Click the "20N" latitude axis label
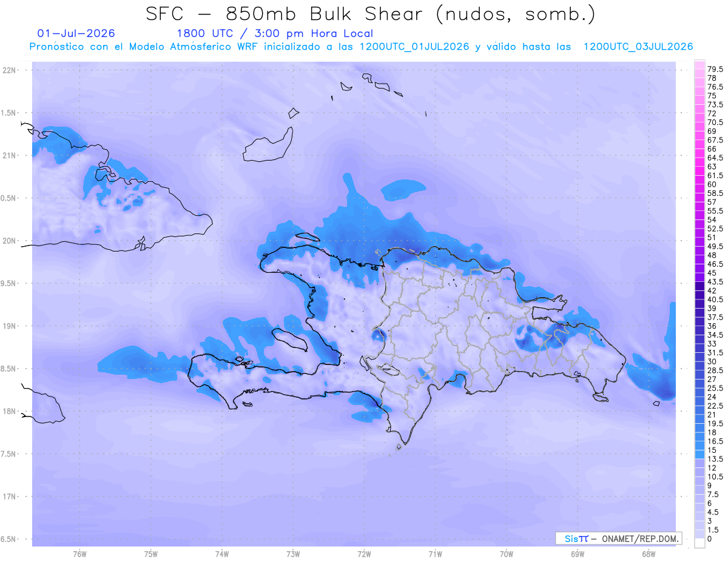 [8, 241]
